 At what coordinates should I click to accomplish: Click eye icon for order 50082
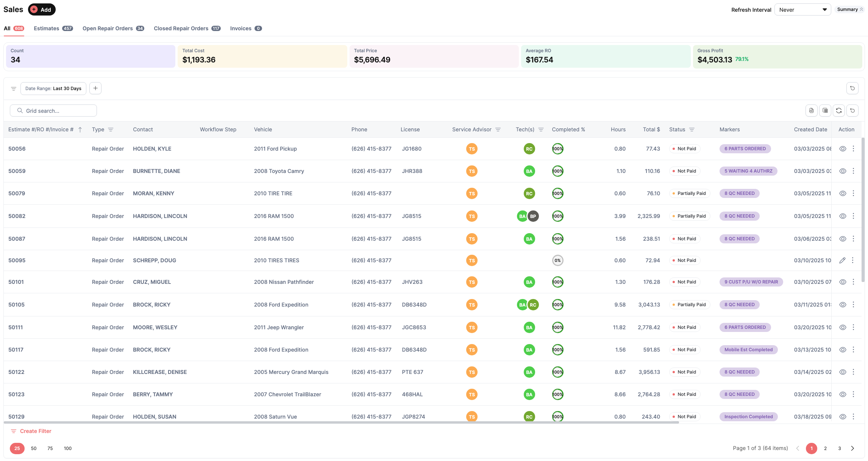[843, 216]
